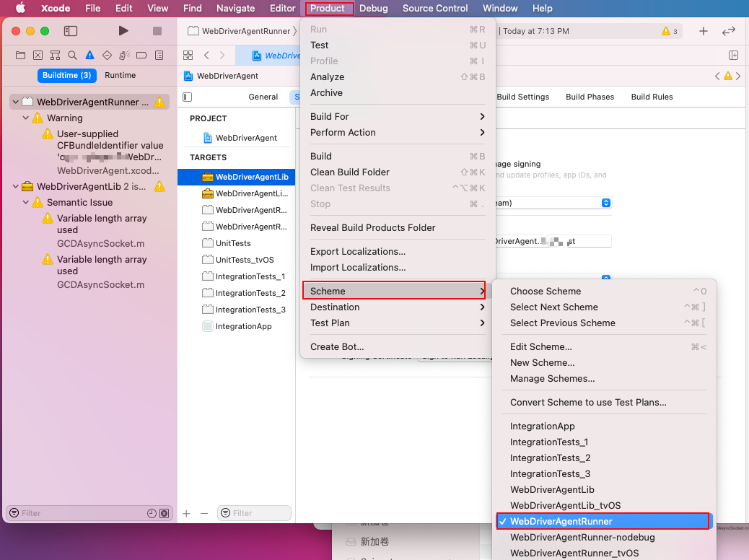The width and height of the screenshot is (749, 560).
Task: Jump to the next issue arrow
Action: [x=738, y=76]
